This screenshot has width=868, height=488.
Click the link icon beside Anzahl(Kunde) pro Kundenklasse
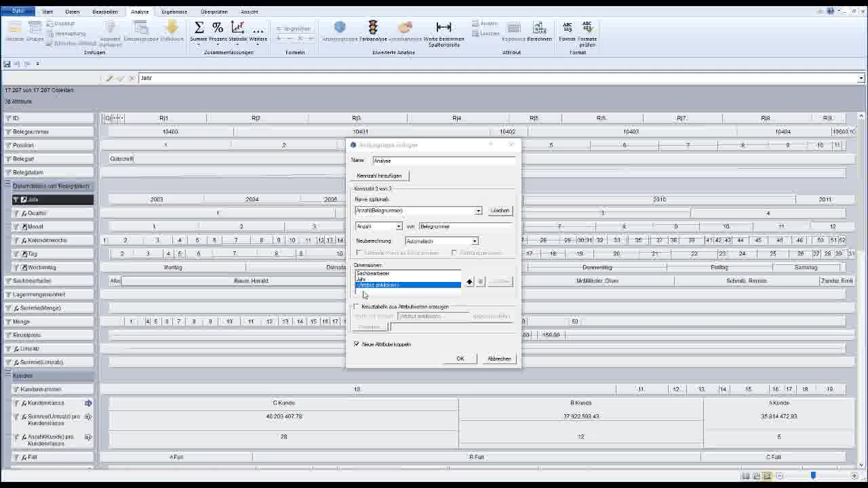(88, 437)
